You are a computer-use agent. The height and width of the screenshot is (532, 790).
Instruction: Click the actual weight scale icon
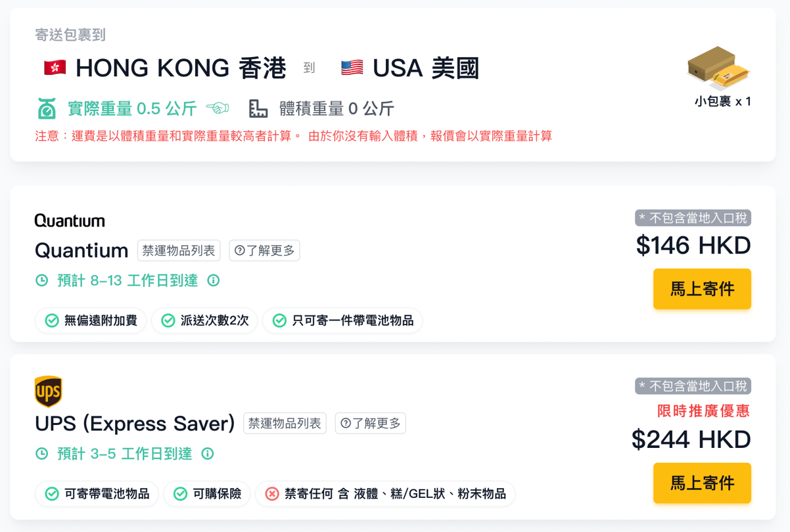pyautogui.click(x=47, y=108)
